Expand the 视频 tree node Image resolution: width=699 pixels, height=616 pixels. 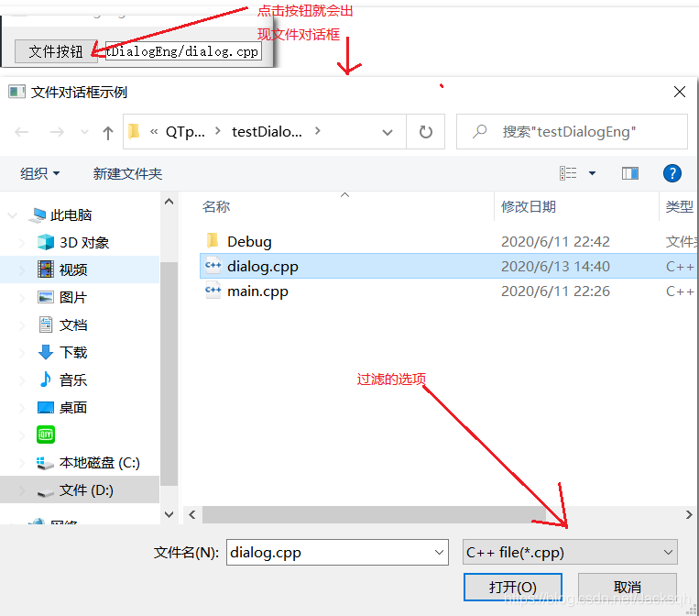point(22,269)
